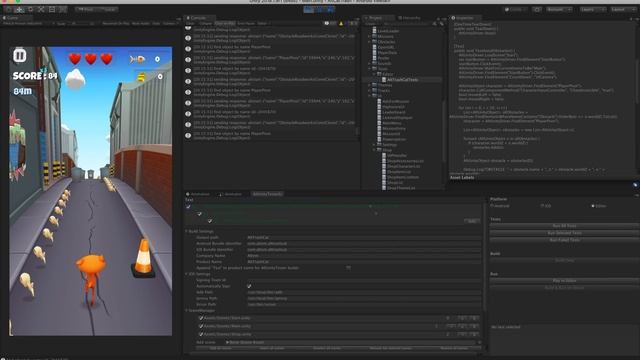The height and width of the screenshot is (360, 640).
Task: Open the Cloud services icon button
Action: tap(537, 9)
